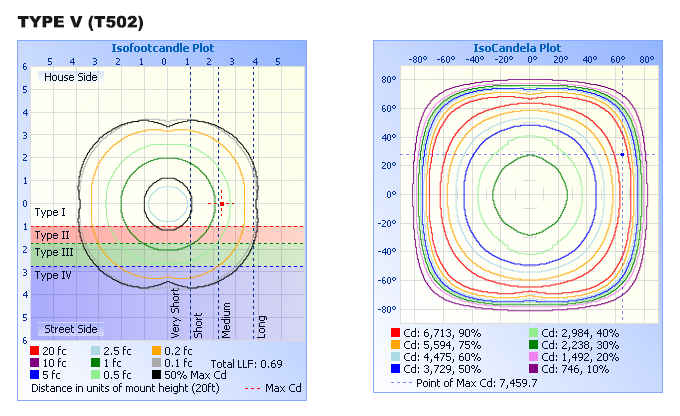This screenshot has height=416, width=680.
Task: Click the red max candela point marker
Action: coord(221,204)
